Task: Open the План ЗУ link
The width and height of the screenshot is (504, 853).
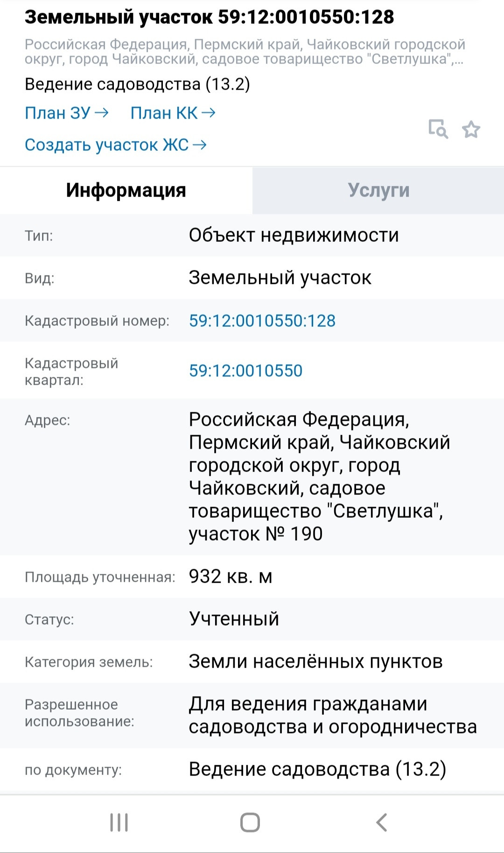Action: pos(66,113)
